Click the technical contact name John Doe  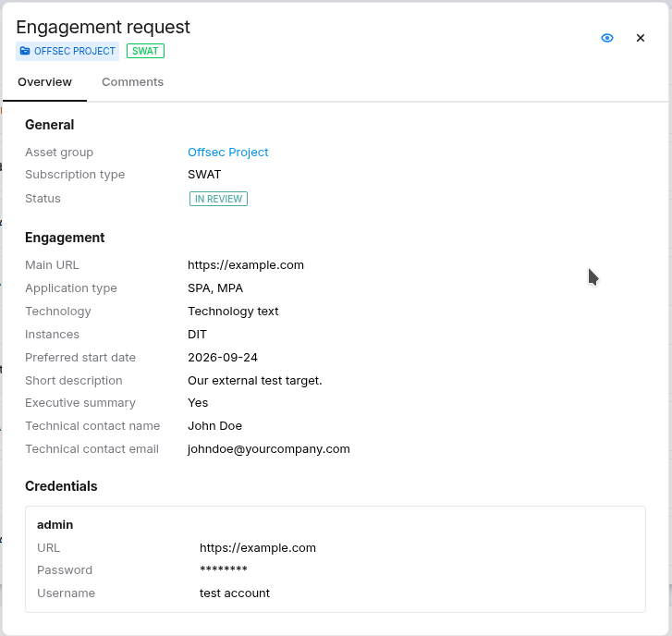tap(214, 426)
